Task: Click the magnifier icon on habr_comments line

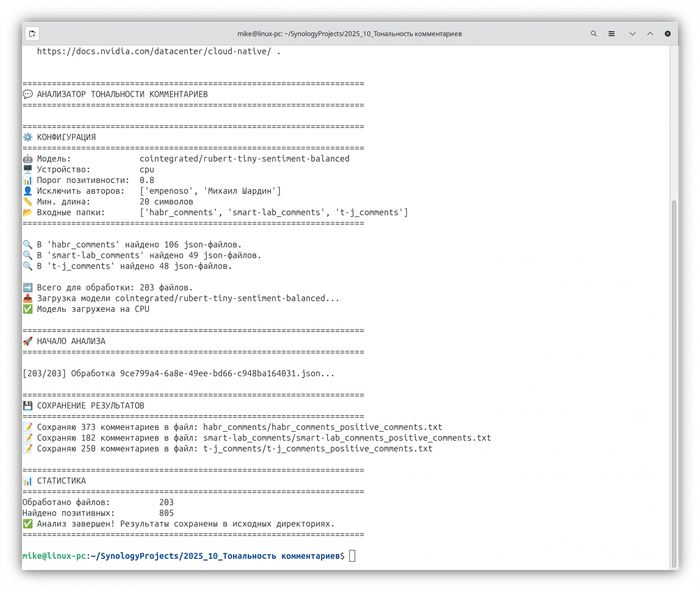Action: (27, 245)
